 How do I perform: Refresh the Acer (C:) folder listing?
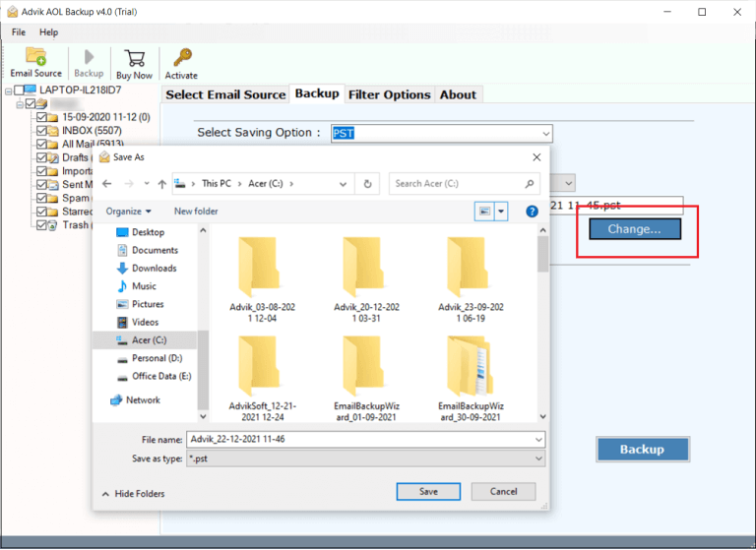pyautogui.click(x=367, y=184)
